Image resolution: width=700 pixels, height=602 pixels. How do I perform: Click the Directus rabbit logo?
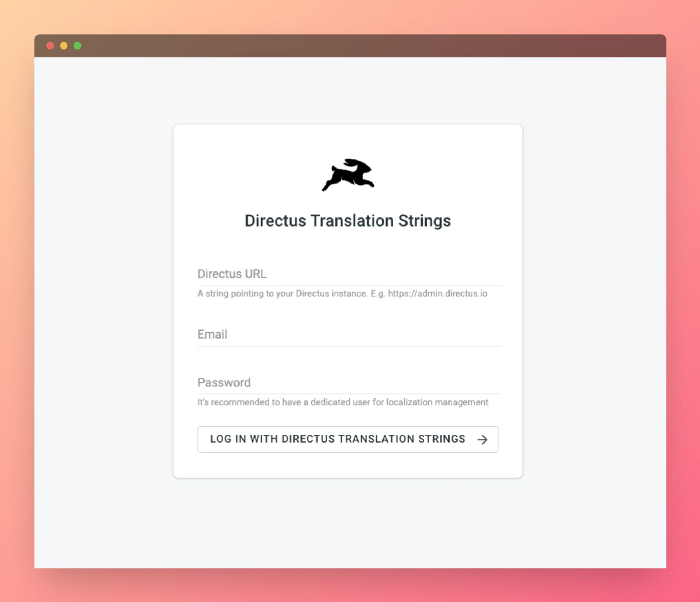[x=348, y=175]
